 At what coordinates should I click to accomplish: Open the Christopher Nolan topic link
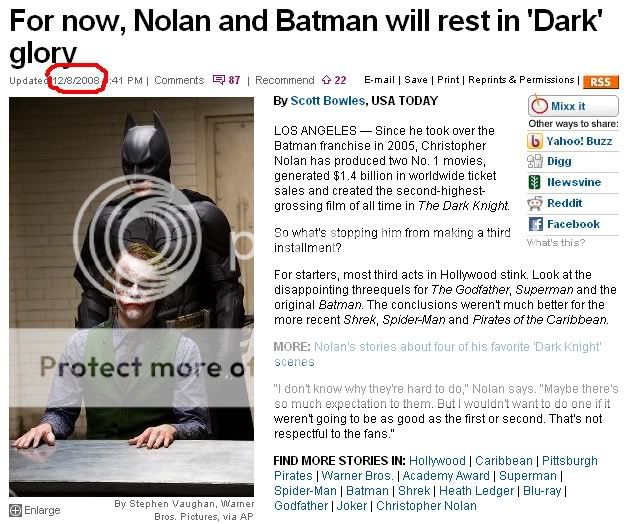(x=426, y=506)
